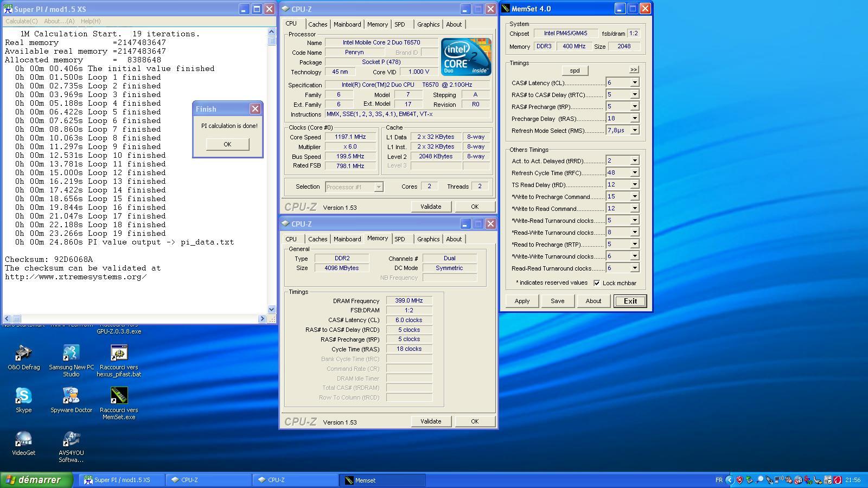
Task: Close the Finish dialog with X
Action: point(255,109)
